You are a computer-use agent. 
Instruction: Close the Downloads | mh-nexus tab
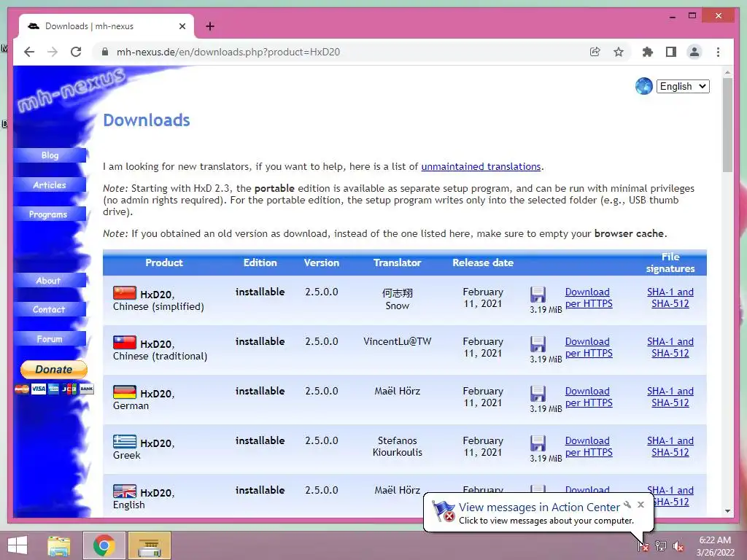(x=182, y=27)
